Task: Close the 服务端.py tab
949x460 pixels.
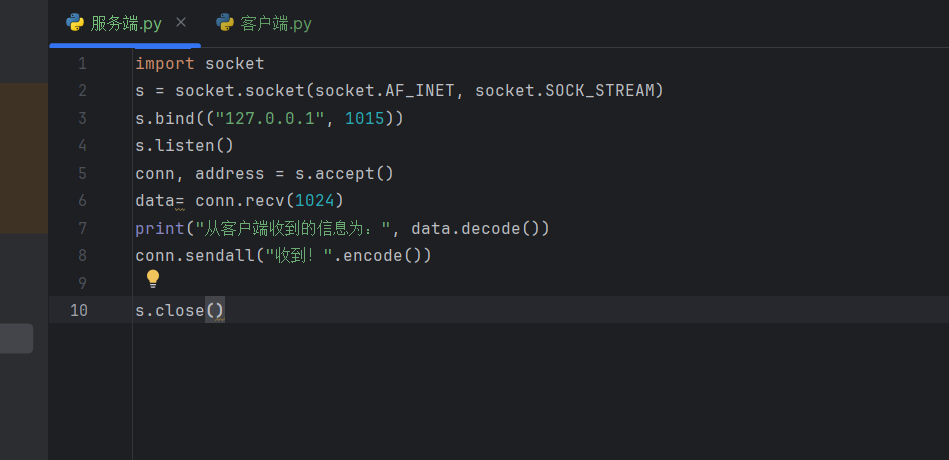Action: click(x=180, y=22)
